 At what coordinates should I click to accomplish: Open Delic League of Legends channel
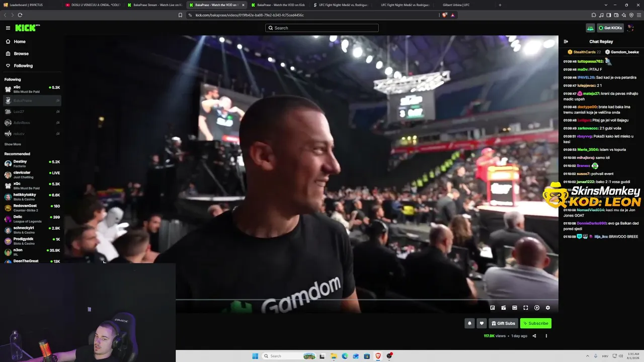coord(32,219)
